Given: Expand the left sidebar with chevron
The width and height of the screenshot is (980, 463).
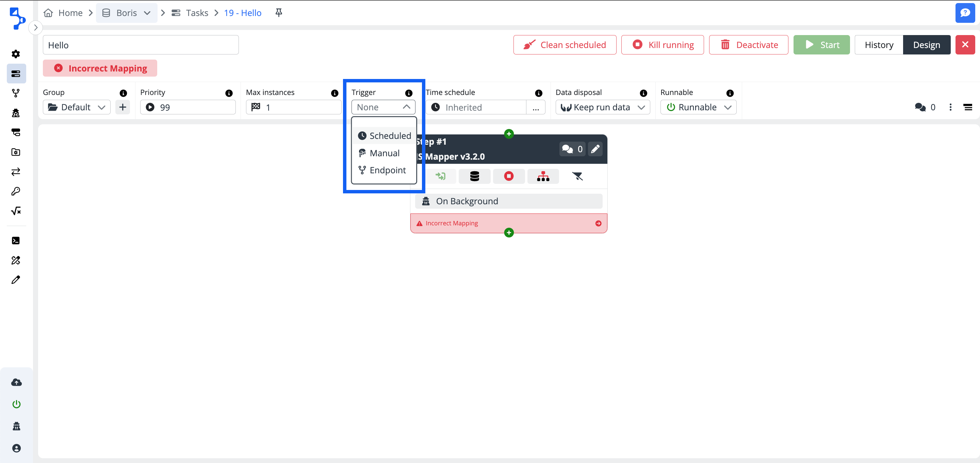Looking at the screenshot, I should click(35, 28).
